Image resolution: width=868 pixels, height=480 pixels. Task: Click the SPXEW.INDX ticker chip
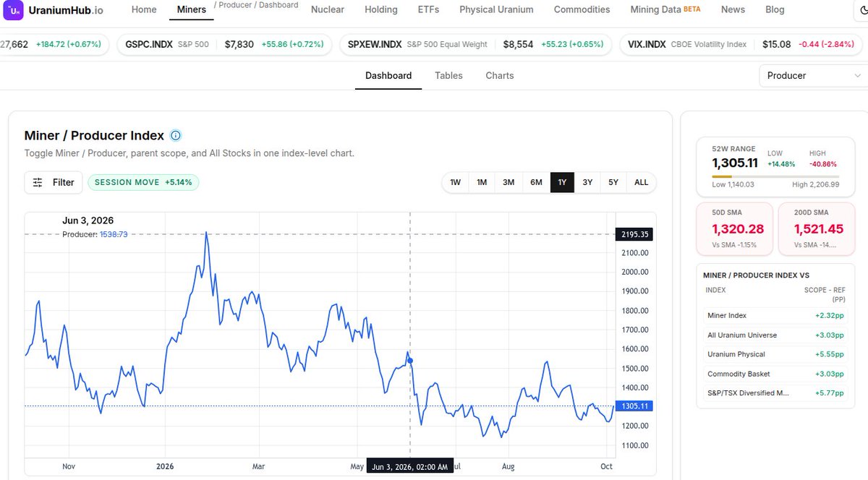(x=476, y=44)
